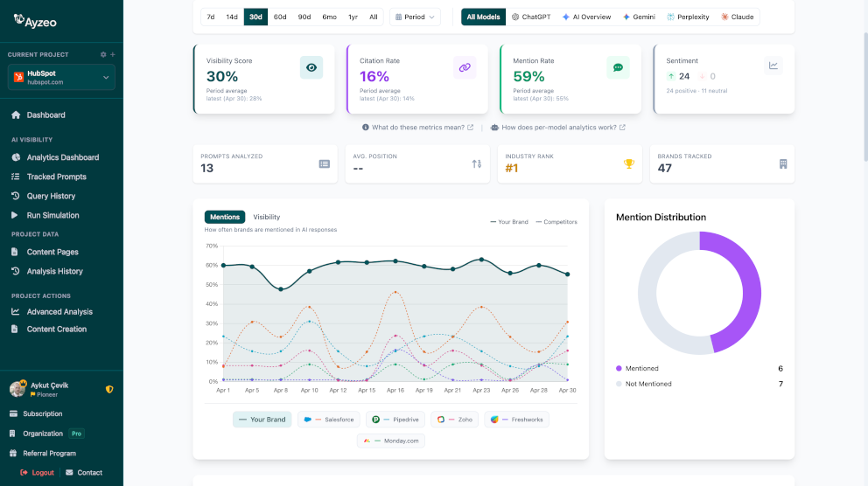This screenshot has width=868, height=486.
Task: Open the Referral Program
Action: coord(43,454)
